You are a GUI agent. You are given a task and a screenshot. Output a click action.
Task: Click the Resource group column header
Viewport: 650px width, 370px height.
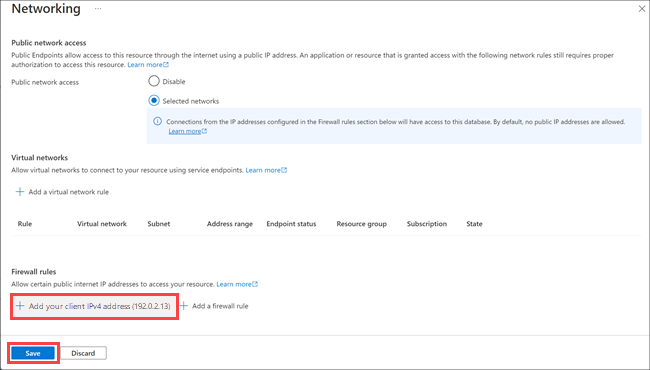(361, 224)
